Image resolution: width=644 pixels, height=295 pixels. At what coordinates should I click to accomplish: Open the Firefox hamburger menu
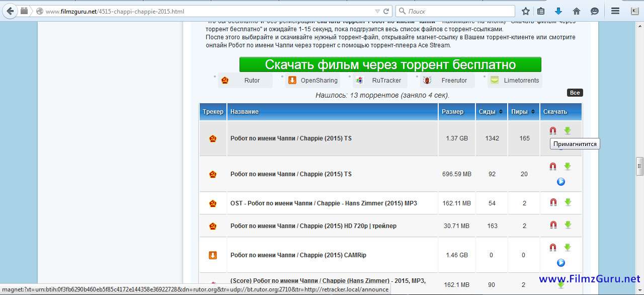tap(615, 11)
